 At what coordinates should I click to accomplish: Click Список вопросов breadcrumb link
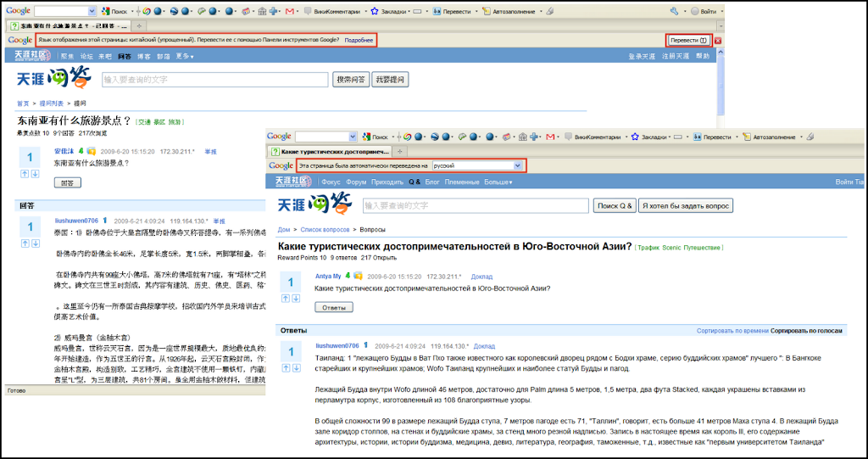point(325,229)
